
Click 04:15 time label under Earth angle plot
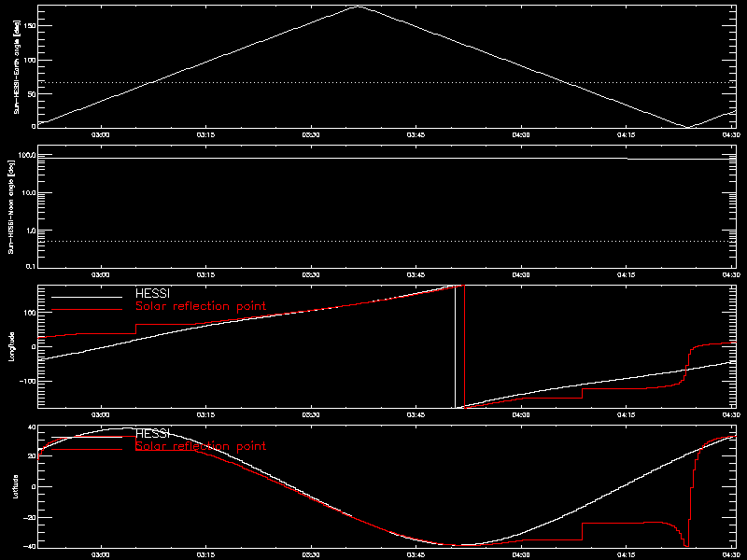point(626,134)
